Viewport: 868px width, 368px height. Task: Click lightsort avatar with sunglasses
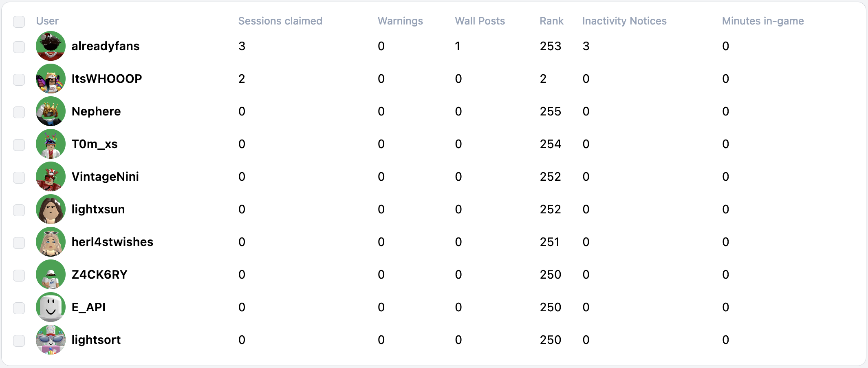51,340
